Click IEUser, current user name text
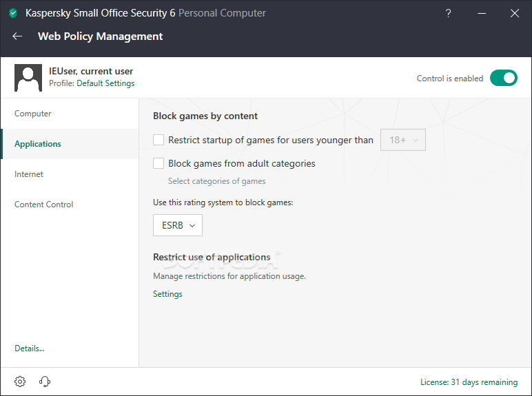Viewport: 532px width, 396px height. [91, 71]
